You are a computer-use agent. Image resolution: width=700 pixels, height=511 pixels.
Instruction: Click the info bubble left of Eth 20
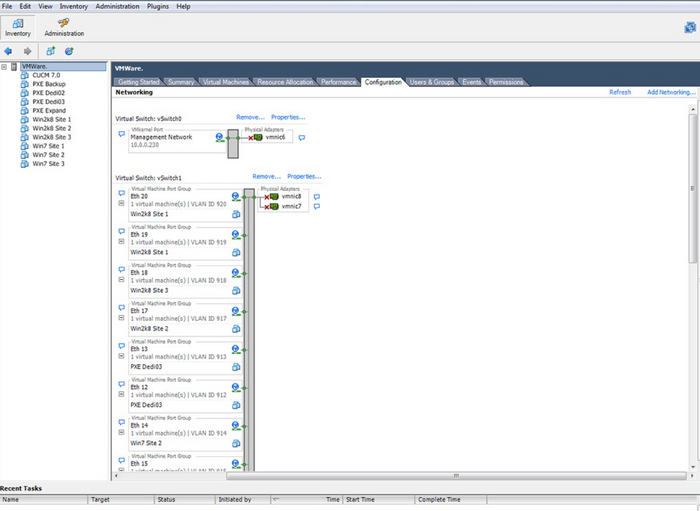click(122, 194)
